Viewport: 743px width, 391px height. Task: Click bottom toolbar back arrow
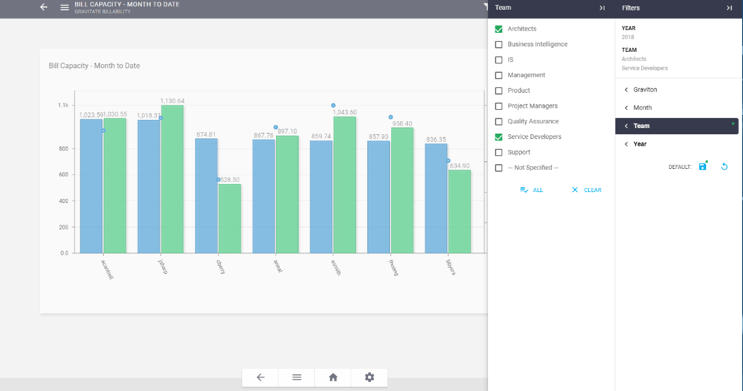(x=260, y=377)
